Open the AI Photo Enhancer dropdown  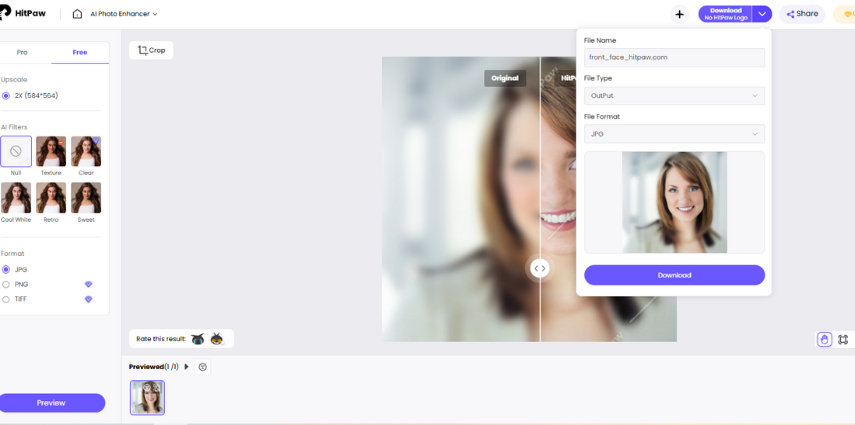(124, 14)
